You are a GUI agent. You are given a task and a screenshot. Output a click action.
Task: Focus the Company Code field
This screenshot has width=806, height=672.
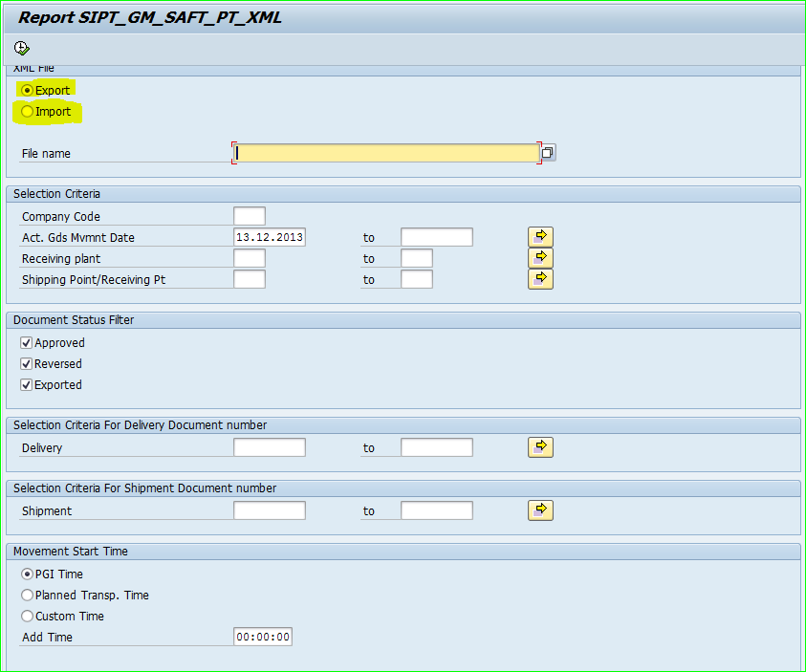pos(249,216)
